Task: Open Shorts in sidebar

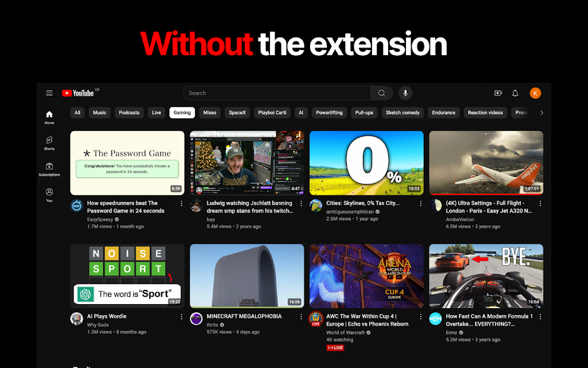Action: pyautogui.click(x=49, y=143)
